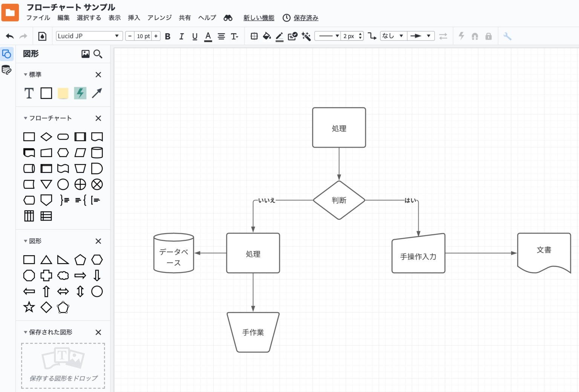Select the yellow sticky note swatch
This screenshot has height=392, width=579.
click(63, 93)
